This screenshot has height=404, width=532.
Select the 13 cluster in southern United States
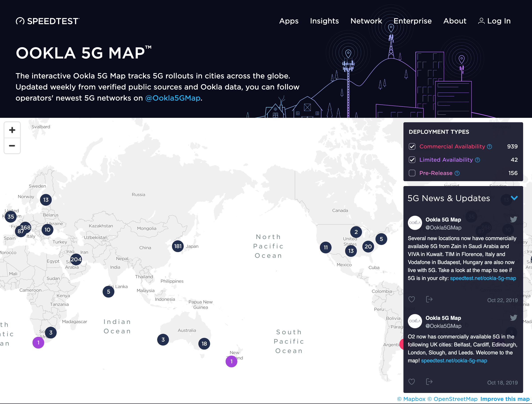(351, 251)
